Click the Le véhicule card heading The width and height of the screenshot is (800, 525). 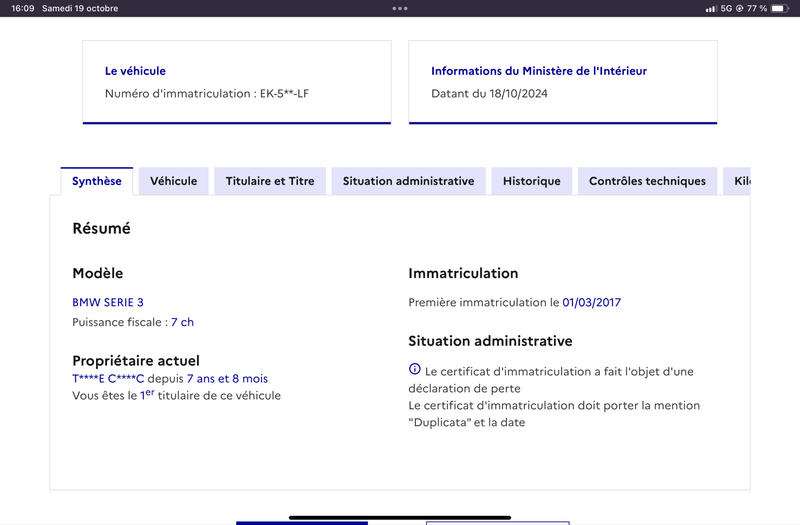click(x=135, y=71)
